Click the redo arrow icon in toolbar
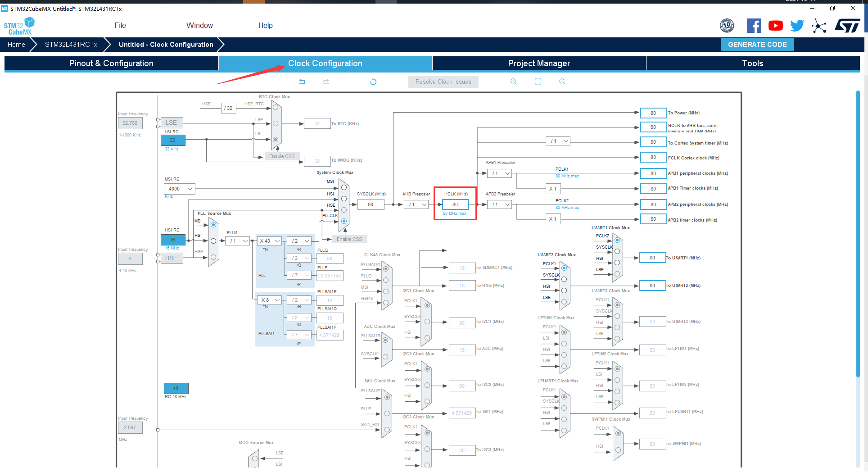Viewport: 868px width, 472px height. pos(326,82)
